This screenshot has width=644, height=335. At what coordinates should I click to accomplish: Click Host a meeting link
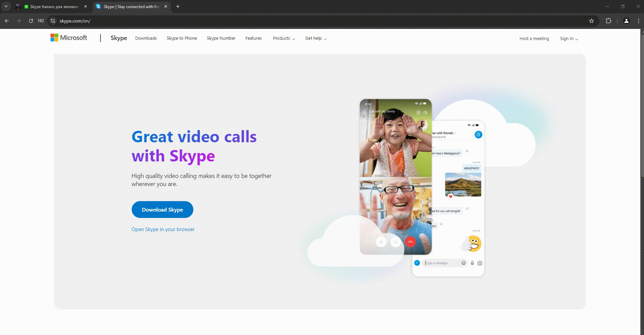(534, 39)
